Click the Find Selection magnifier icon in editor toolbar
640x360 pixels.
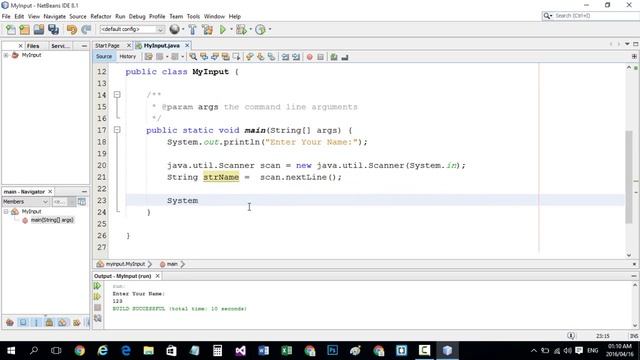click(x=193, y=57)
